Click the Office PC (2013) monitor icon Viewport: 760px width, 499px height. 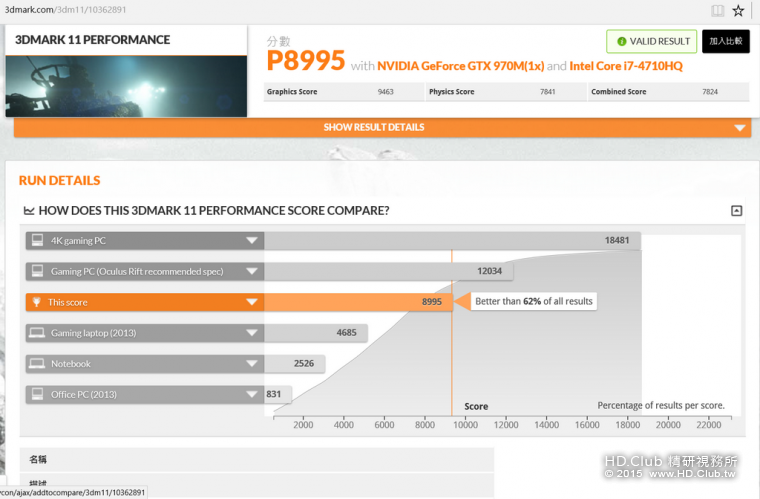coord(37,395)
